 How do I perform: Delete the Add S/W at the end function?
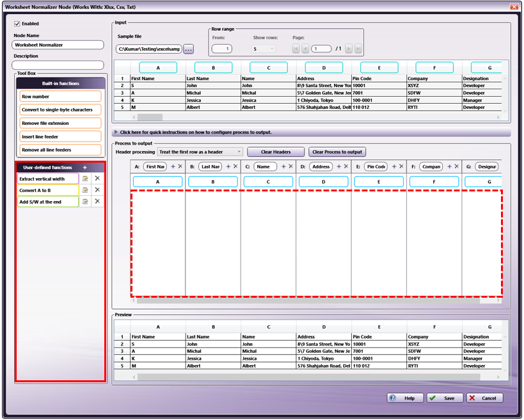click(x=97, y=201)
